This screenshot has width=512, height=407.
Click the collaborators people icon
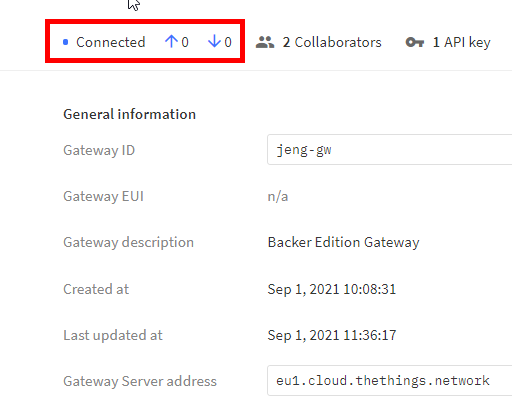click(x=265, y=42)
